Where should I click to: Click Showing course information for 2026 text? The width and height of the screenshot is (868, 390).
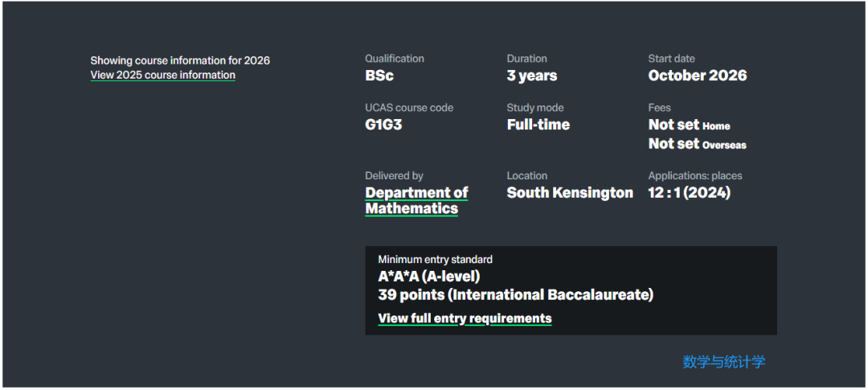click(x=180, y=60)
